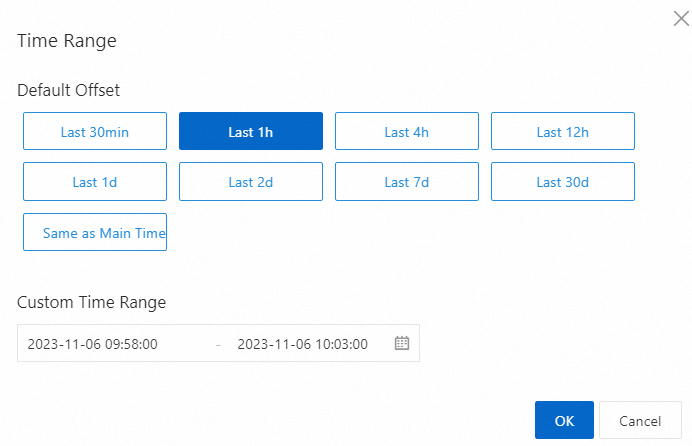
Task: Choose the Last 1h offset
Action: click(251, 131)
